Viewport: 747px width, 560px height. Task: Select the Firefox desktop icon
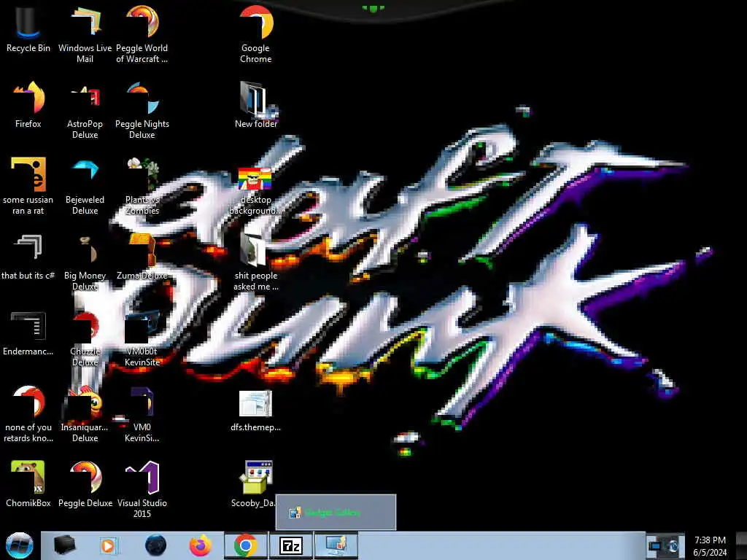click(x=28, y=105)
